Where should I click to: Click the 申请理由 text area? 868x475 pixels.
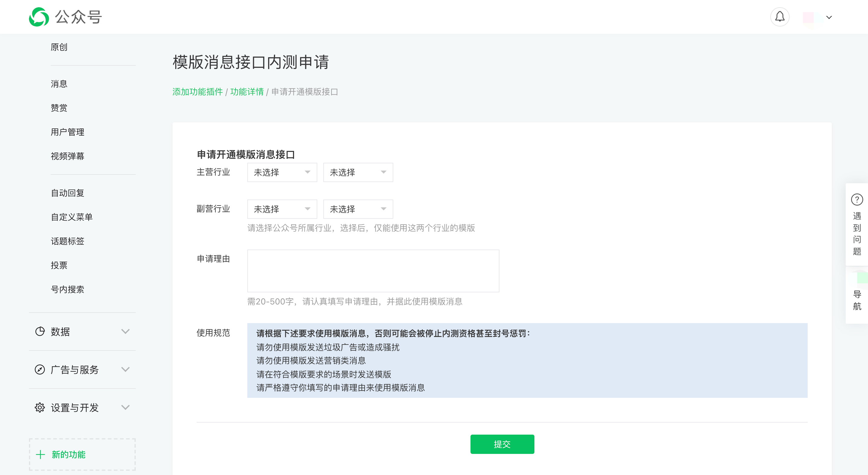[x=373, y=271]
